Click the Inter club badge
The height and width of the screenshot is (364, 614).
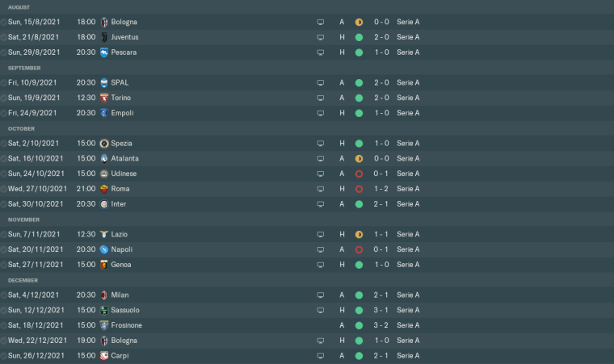point(104,204)
